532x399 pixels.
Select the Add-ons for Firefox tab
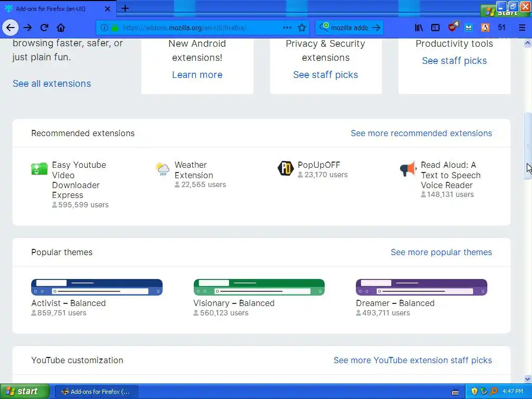pyautogui.click(x=58, y=9)
